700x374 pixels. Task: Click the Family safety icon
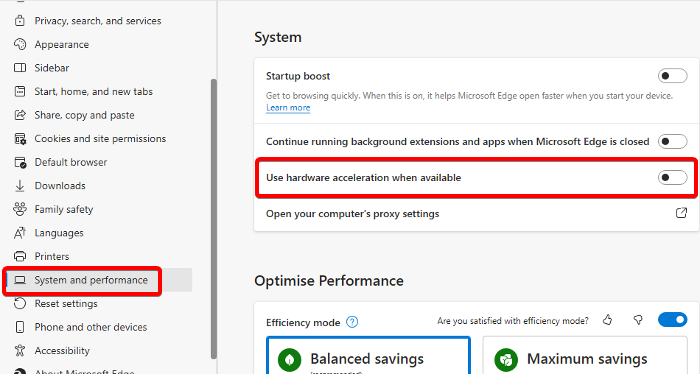click(x=20, y=209)
